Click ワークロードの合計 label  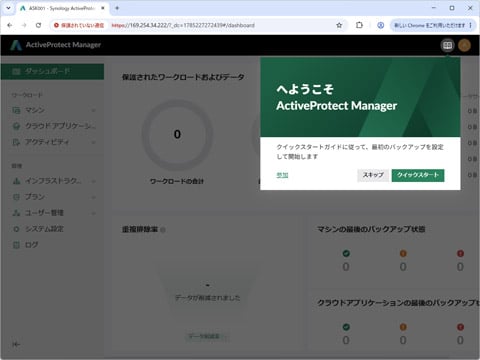pos(177,181)
